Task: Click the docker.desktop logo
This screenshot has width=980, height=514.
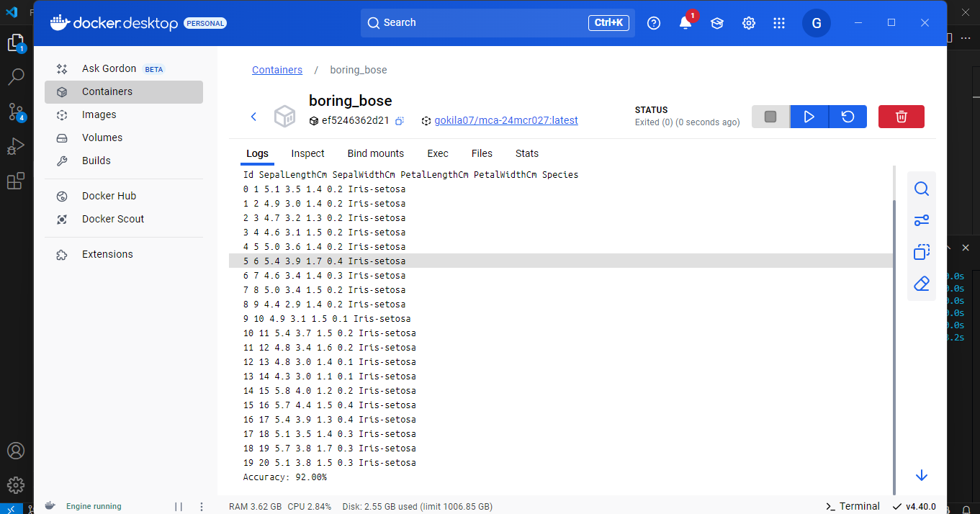Action: tap(114, 23)
